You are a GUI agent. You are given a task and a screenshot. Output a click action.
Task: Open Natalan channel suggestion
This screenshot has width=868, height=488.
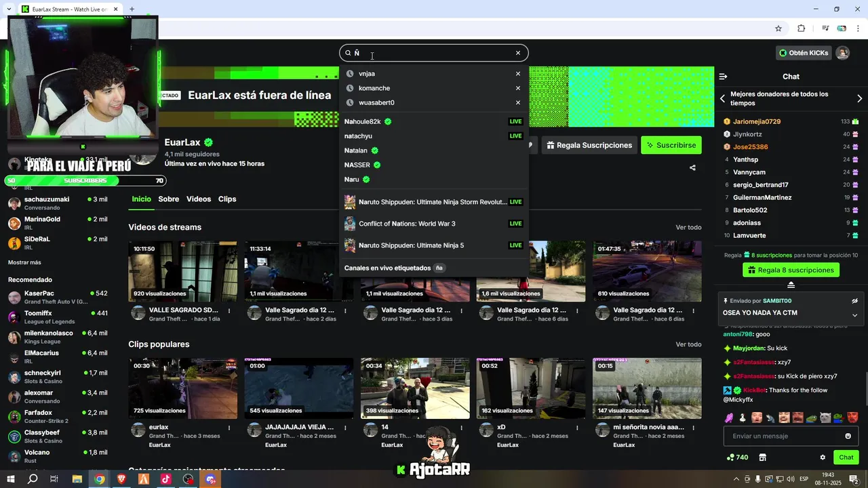coord(434,150)
